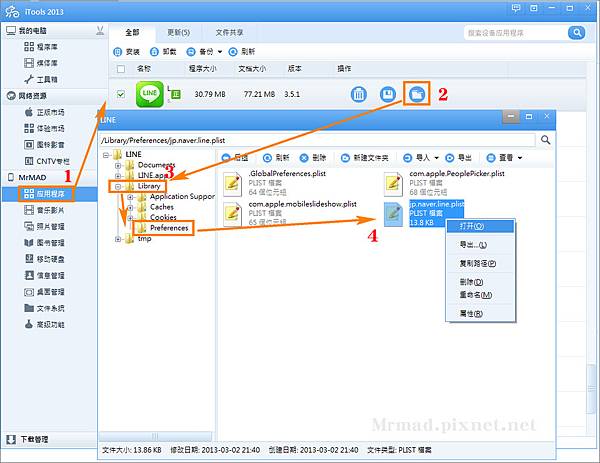Image resolution: width=600 pixels, height=463 pixels.
Task: Select the .GlobalPreferences.plist file
Action: [275, 183]
